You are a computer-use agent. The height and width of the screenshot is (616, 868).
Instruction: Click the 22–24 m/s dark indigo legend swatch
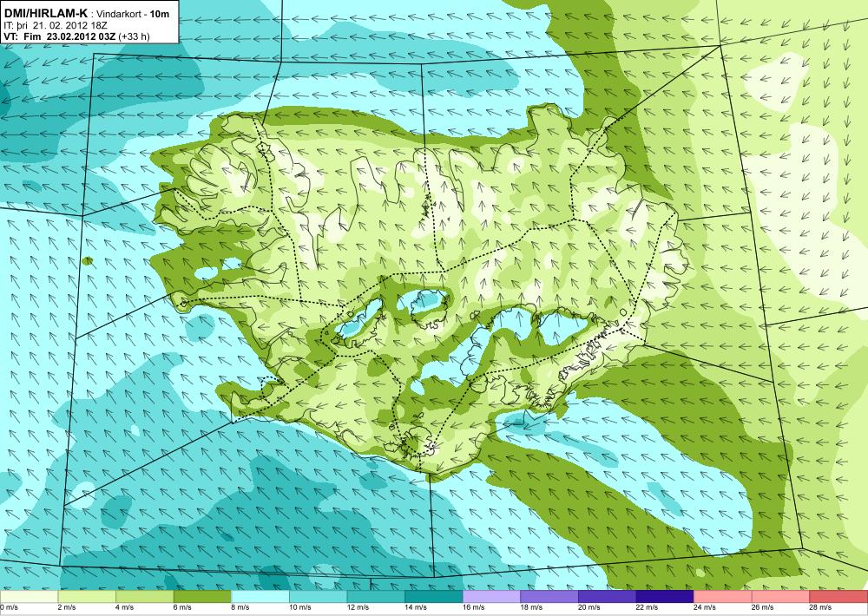point(665,597)
